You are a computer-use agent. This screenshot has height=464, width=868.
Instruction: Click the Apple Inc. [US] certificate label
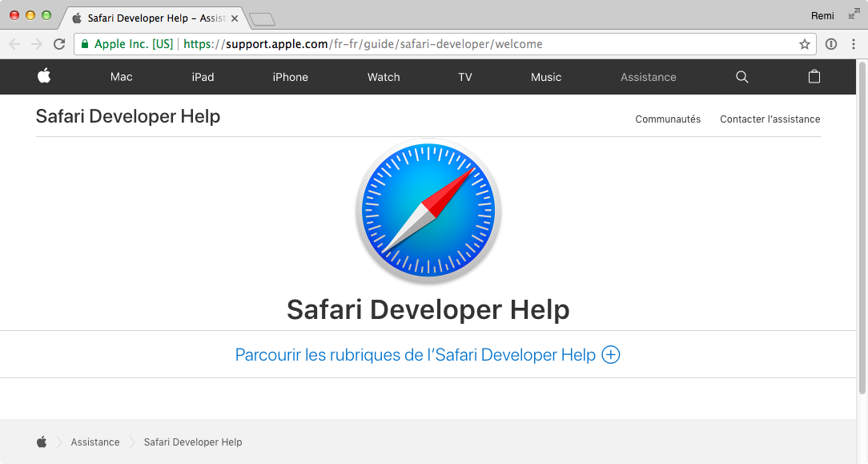click(134, 44)
